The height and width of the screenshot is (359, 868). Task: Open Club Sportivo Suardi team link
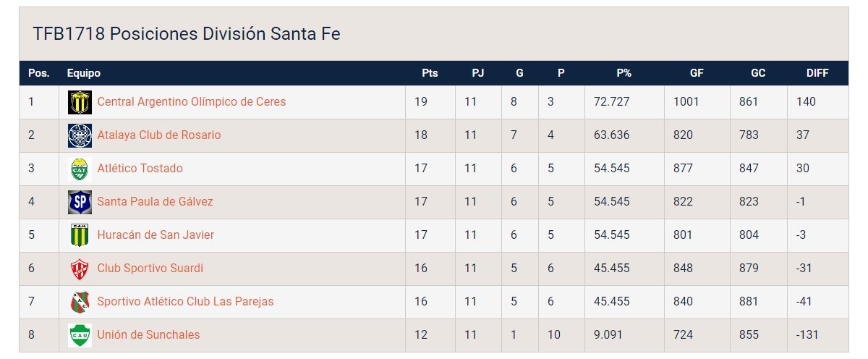pos(150,269)
